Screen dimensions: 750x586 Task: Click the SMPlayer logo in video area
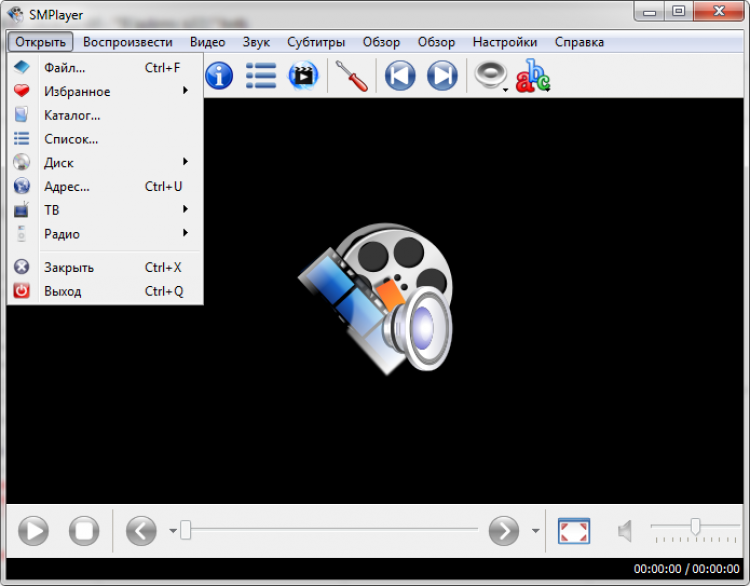click(375, 299)
